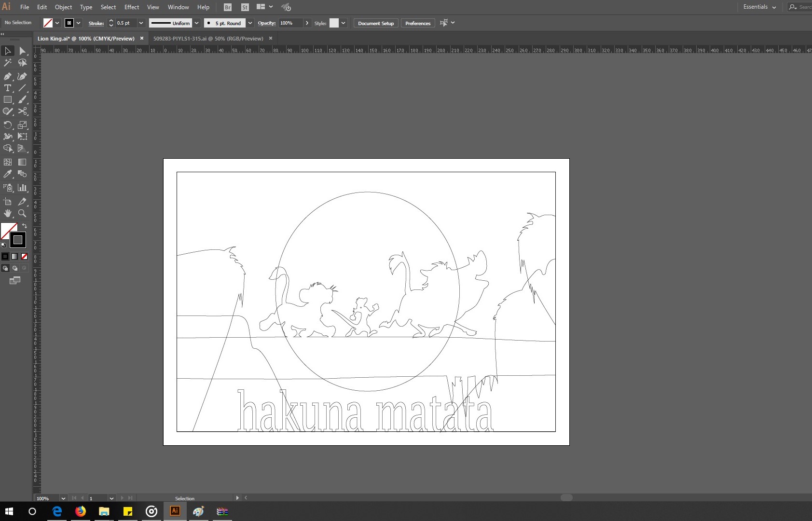The width and height of the screenshot is (812, 521).
Task: Expand the Opacity slider arrow
Action: 307,23
